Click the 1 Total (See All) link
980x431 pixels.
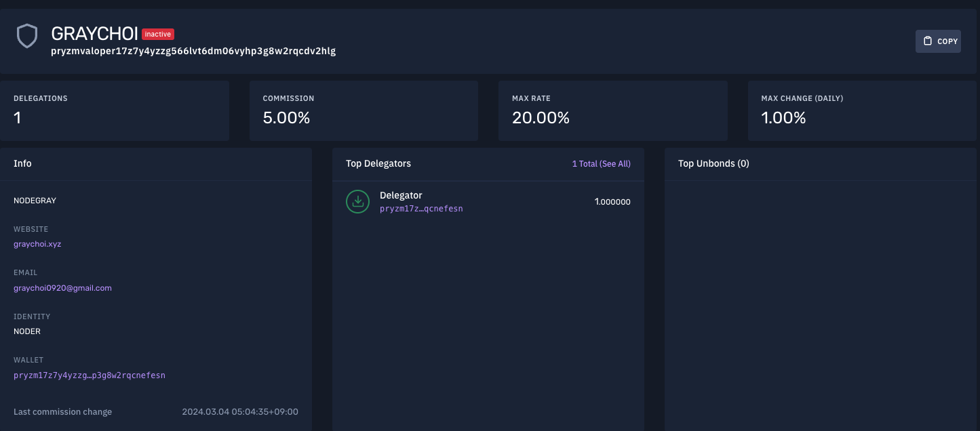[x=602, y=164]
